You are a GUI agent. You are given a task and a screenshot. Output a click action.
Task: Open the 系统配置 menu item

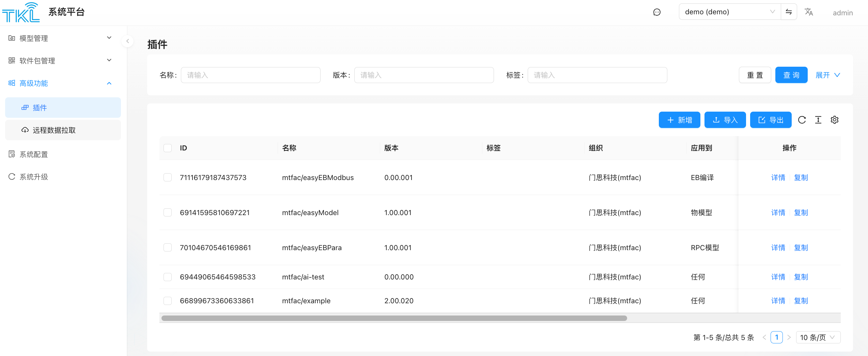(63, 154)
